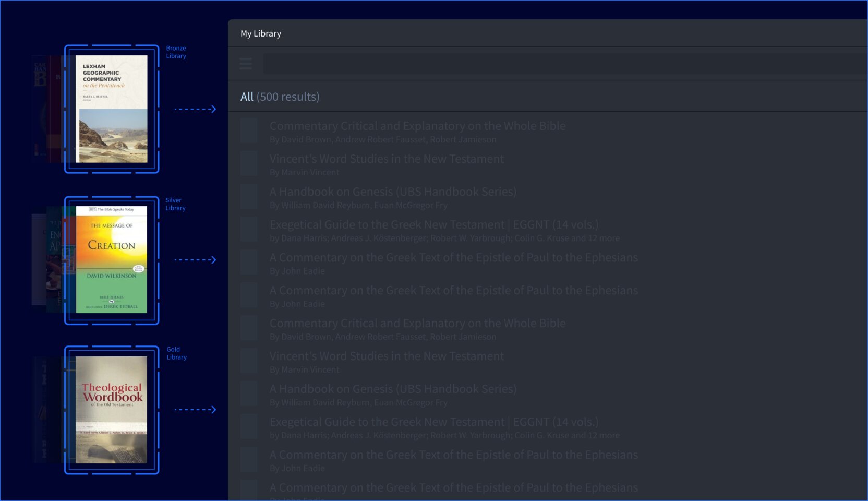
Task: Click thumbnail icon beside topmost Commentary Critical entry
Action: tap(249, 131)
